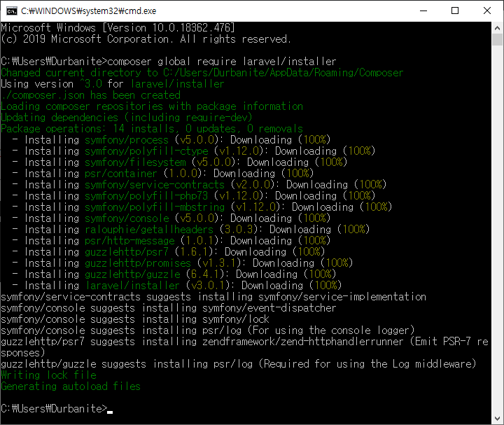Click the 'symfony/service-contracts' package name in install list

pyautogui.click(x=155, y=185)
